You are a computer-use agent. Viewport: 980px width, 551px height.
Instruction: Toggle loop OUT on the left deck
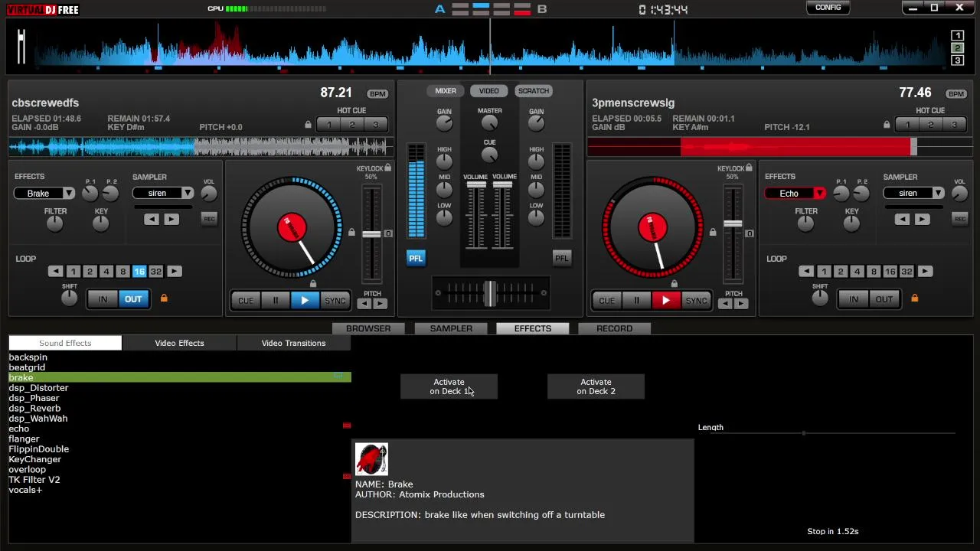tap(133, 299)
